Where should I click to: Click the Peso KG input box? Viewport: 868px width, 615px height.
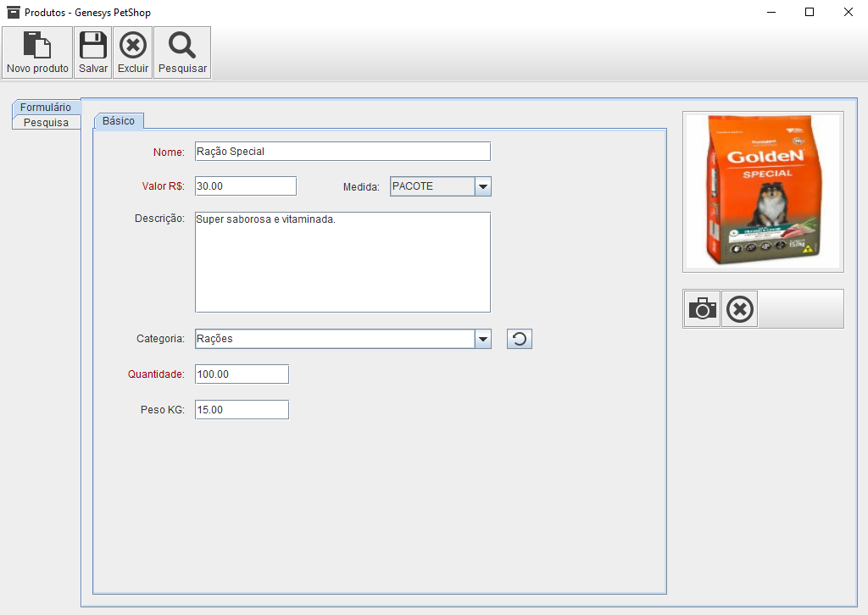coord(242,410)
